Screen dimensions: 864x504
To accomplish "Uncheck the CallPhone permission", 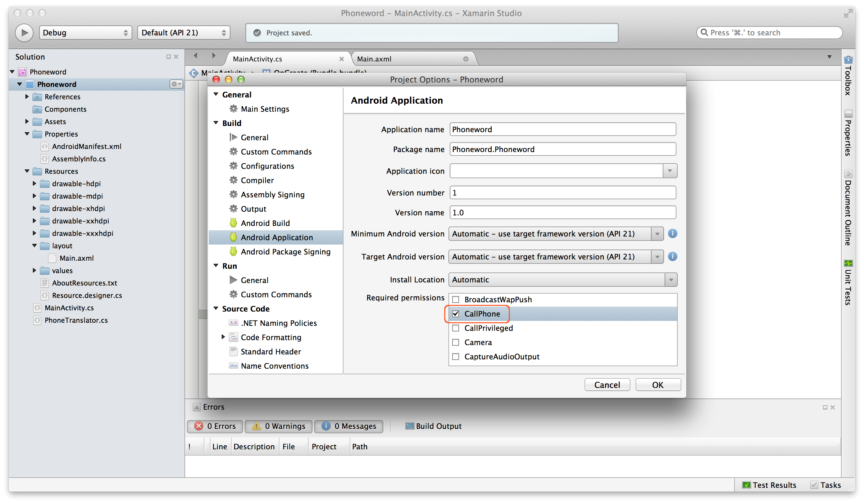I will (x=456, y=314).
